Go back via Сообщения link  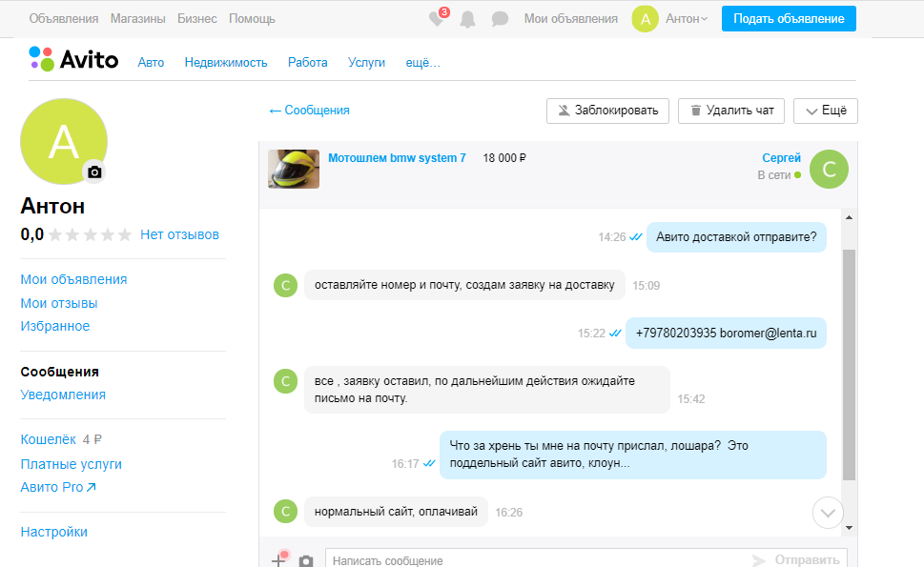tap(310, 111)
